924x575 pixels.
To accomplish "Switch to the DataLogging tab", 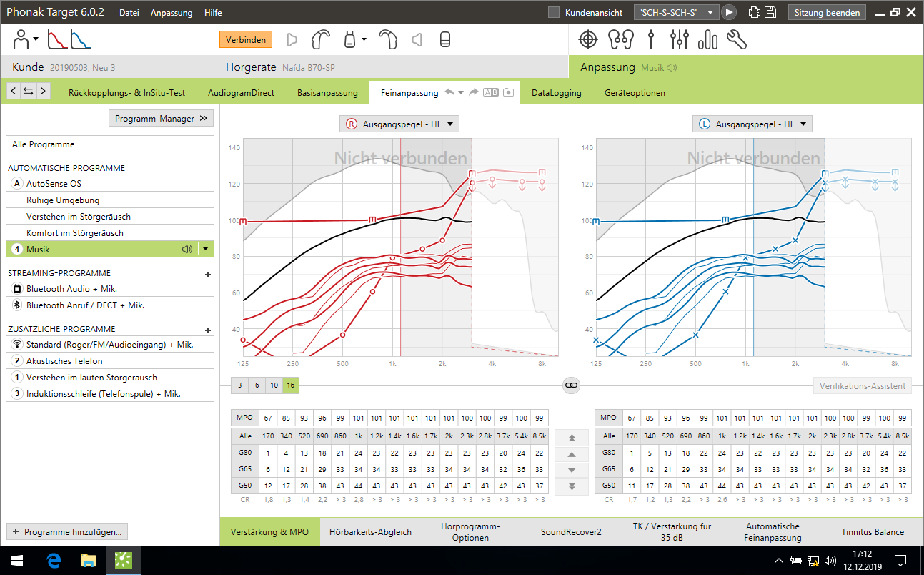I will [556, 93].
